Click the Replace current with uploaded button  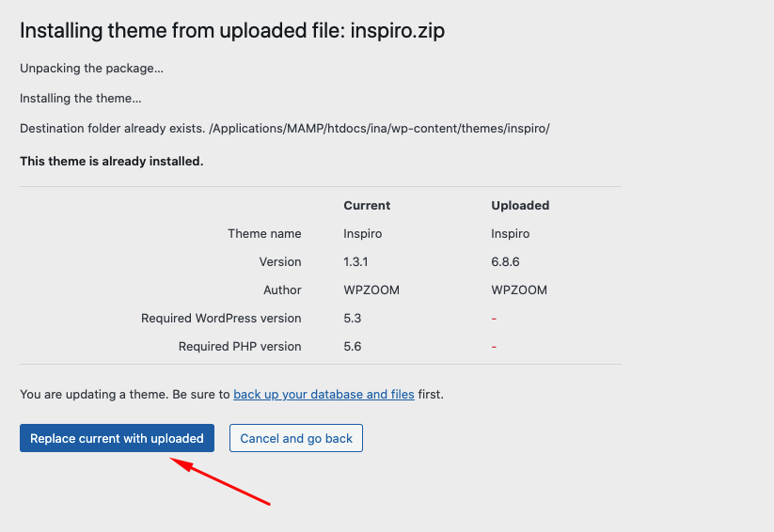117,438
